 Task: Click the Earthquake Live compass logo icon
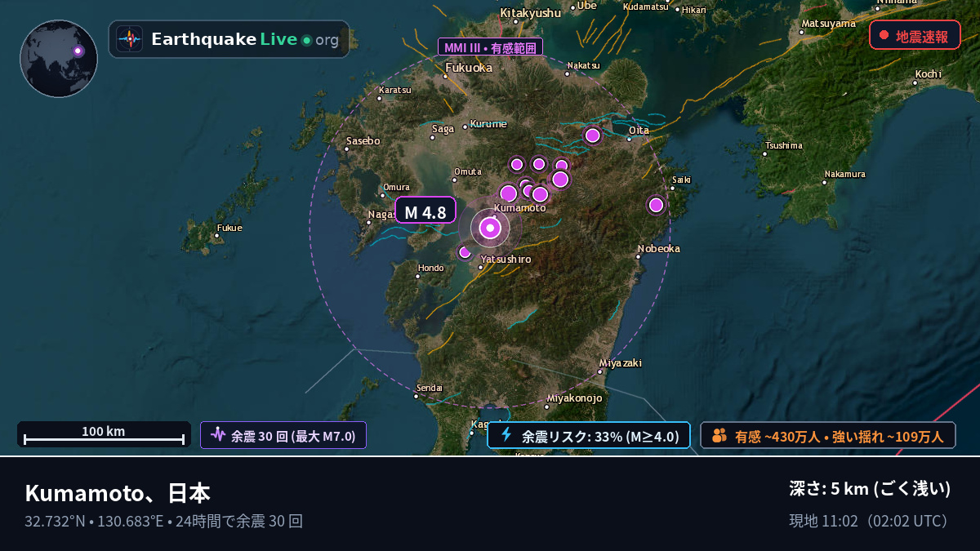coord(130,39)
